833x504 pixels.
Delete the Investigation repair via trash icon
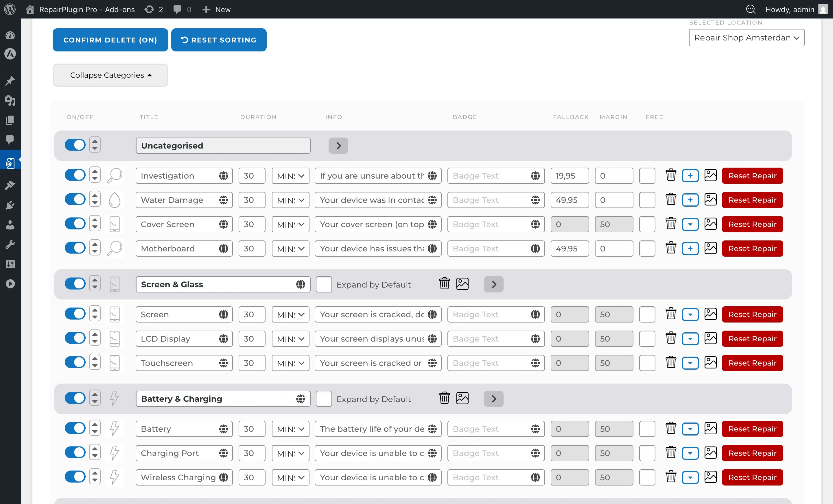(x=671, y=175)
